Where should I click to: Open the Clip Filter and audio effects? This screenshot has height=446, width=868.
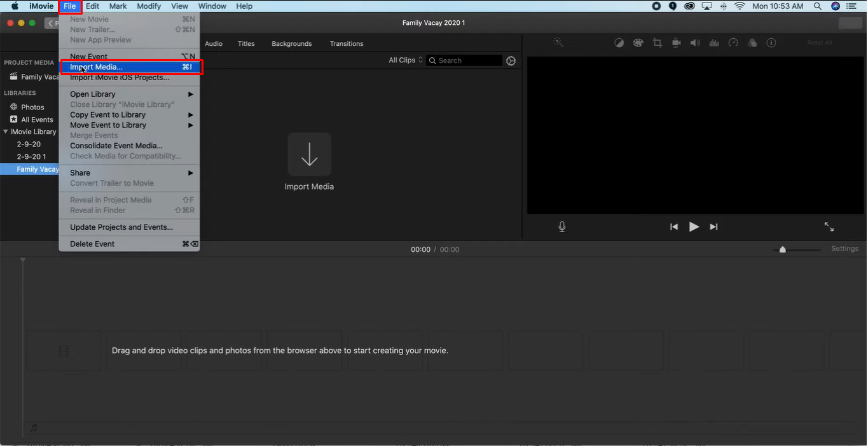[x=752, y=42]
